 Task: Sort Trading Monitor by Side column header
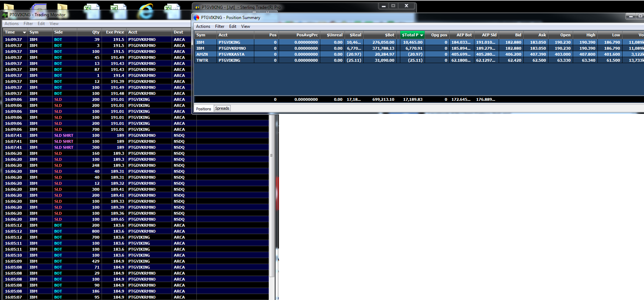click(x=65, y=32)
